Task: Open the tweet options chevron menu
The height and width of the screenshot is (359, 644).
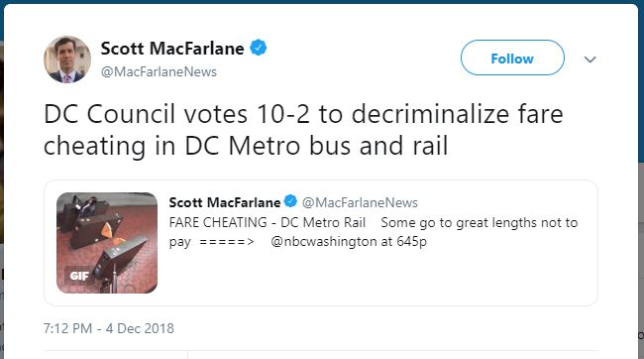Action: (x=590, y=60)
